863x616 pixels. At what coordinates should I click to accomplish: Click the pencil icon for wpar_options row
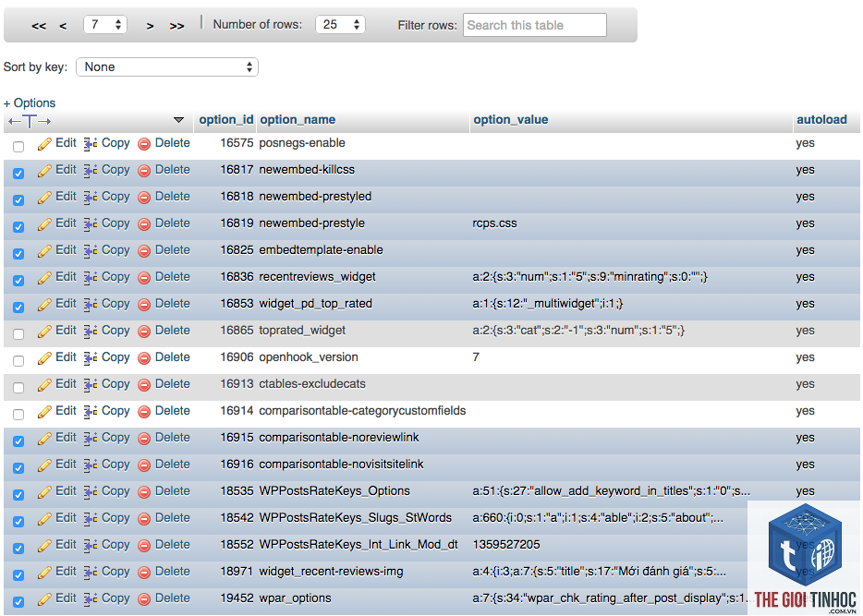(x=44, y=599)
